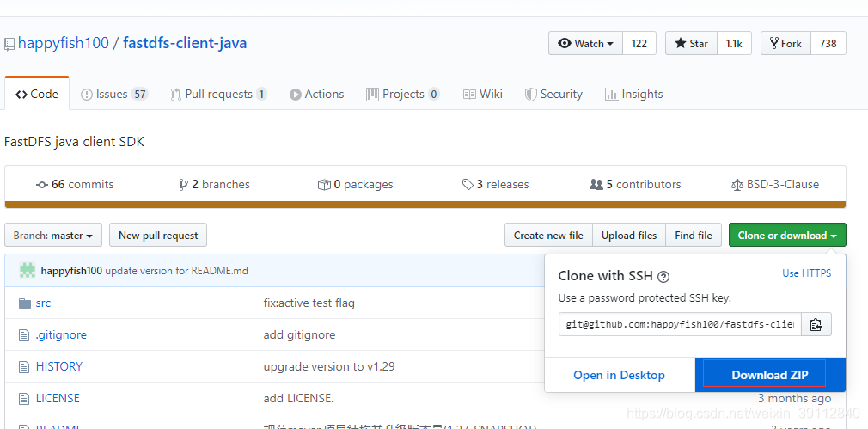Switch to Use HTTPS clone option

click(x=807, y=273)
